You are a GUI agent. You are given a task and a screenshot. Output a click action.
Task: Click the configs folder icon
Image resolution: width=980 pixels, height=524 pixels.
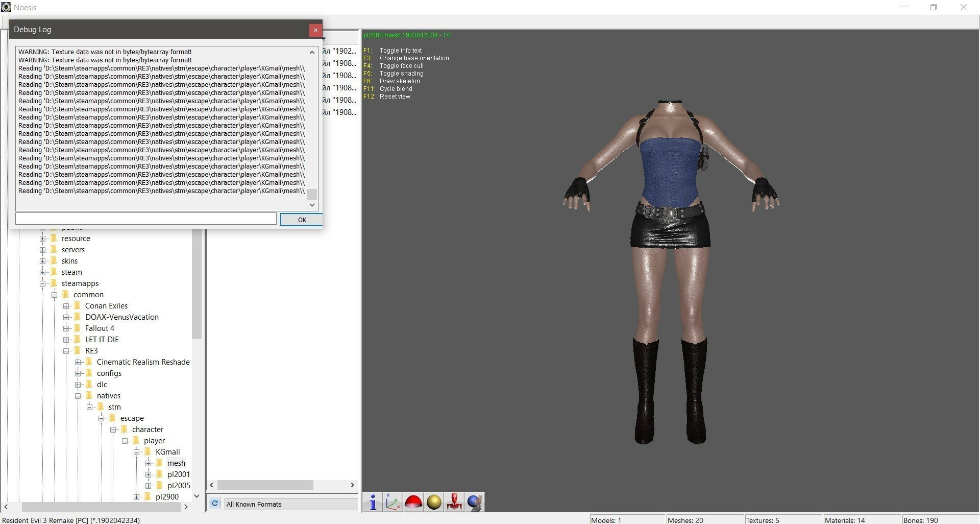(x=89, y=373)
